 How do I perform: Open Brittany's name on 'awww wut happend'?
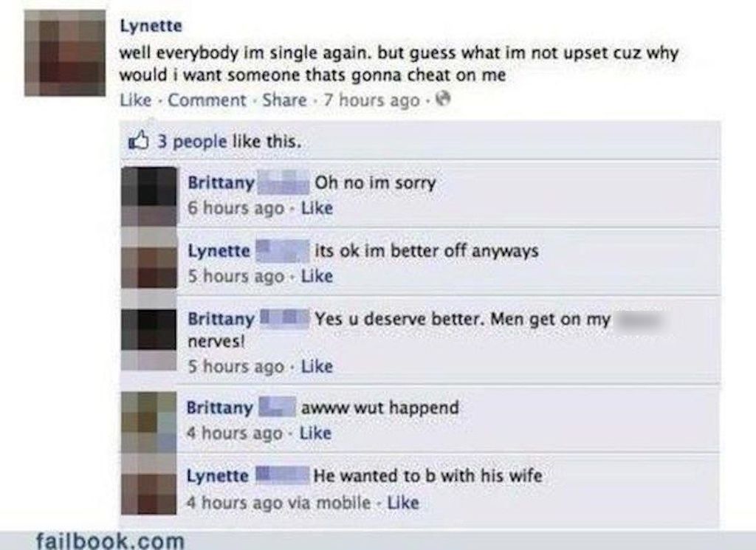[220, 408]
